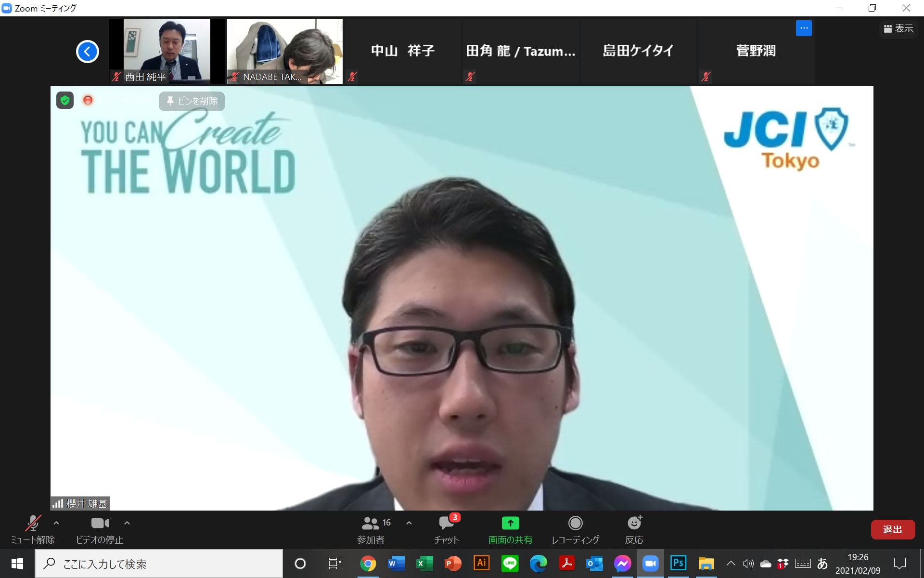Image resolution: width=924 pixels, height=578 pixels.
Task: Open the 表示 view menu
Action: [898, 29]
